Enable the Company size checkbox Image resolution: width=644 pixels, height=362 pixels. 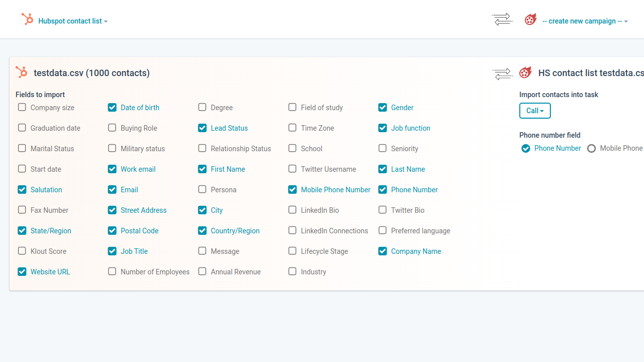tap(22, 107)
